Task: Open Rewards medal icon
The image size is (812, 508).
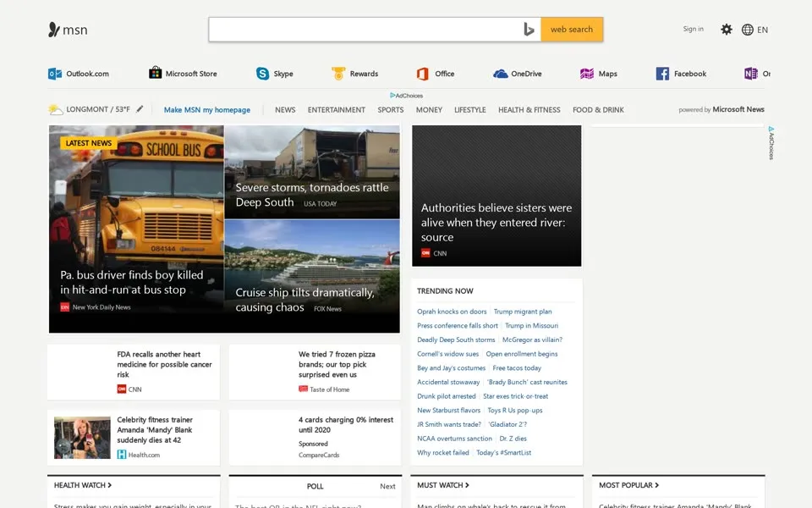Action: (x=338, y=74)
